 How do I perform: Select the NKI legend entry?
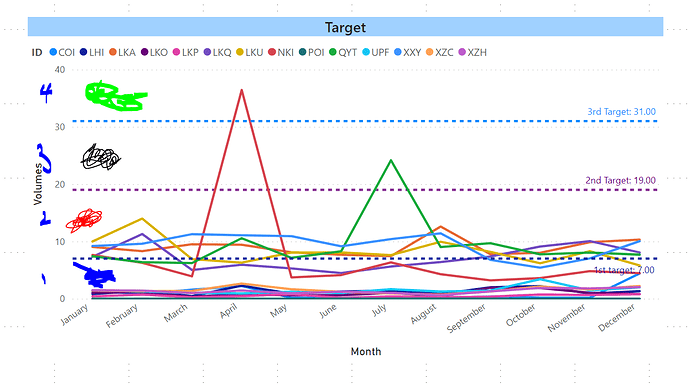[x=281, y=52]
